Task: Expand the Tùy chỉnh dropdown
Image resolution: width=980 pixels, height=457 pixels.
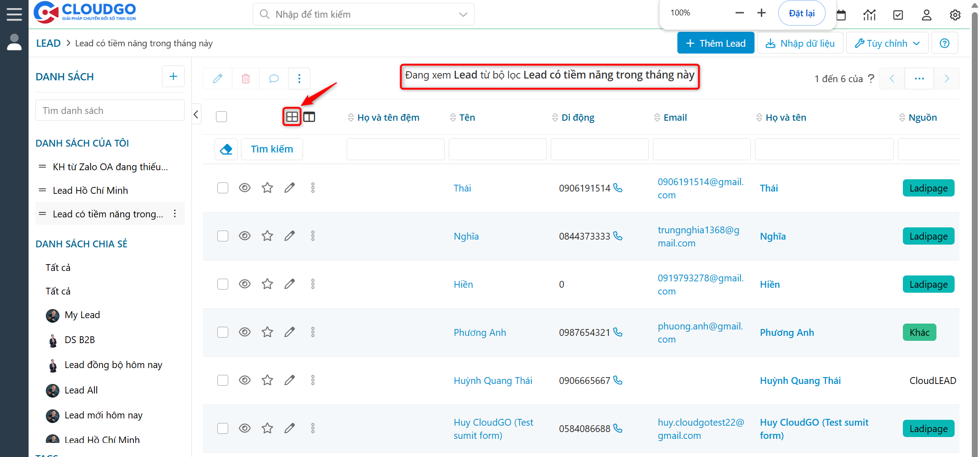Action: [887, 43]
